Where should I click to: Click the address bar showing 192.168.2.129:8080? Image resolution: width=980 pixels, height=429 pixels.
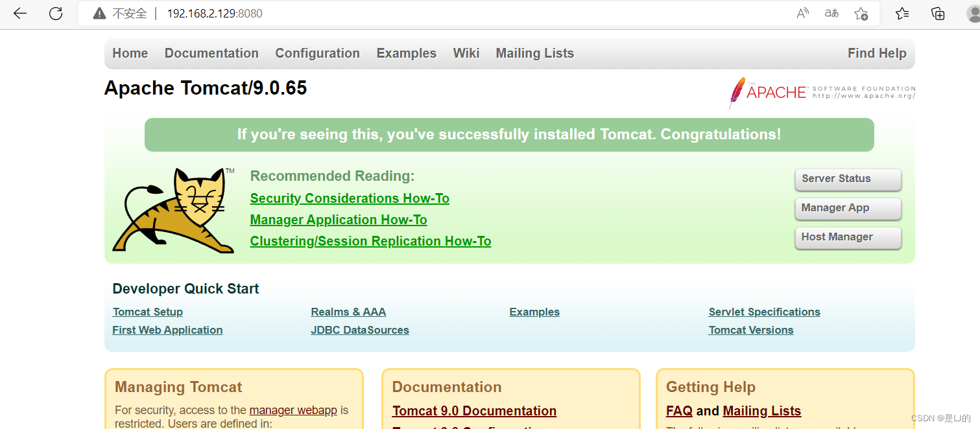(479, 14)
